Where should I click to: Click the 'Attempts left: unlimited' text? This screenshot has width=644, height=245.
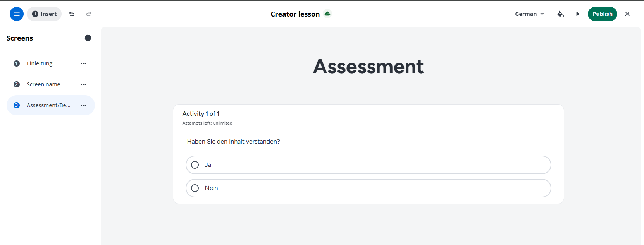207,123
